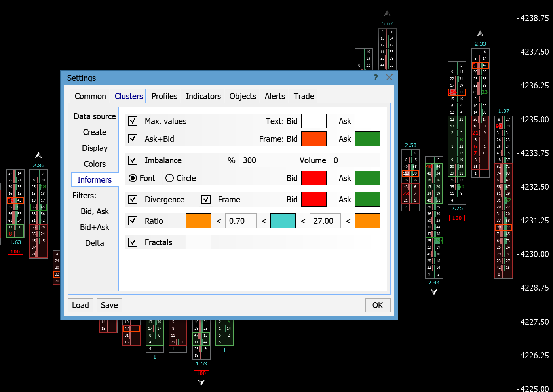Disable the Imbalance checkbox
553x392 pixels.
(133, 160)
